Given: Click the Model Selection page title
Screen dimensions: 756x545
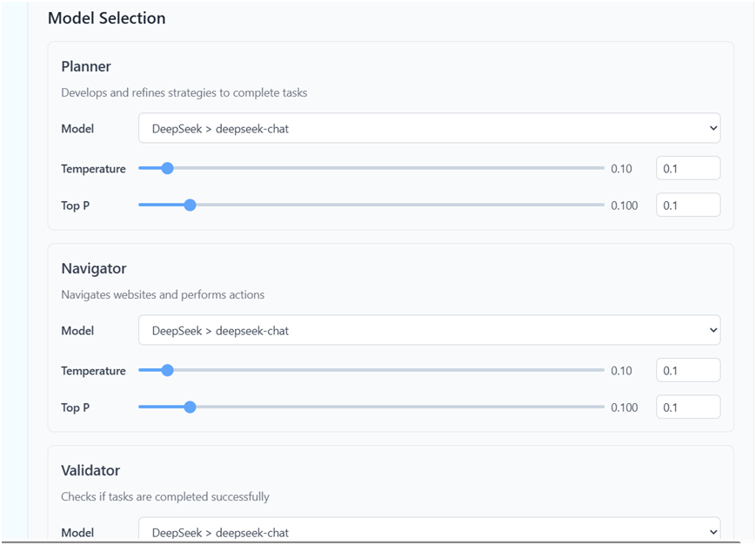Looking at the screenshot, I should 106,18.
